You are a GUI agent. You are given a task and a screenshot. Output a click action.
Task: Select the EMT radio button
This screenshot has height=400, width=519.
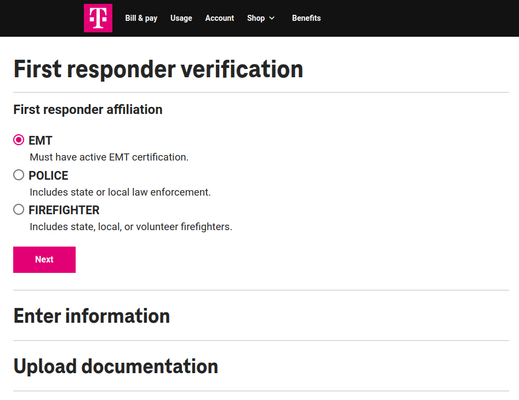pyautogui.click(x=19, y=140)
